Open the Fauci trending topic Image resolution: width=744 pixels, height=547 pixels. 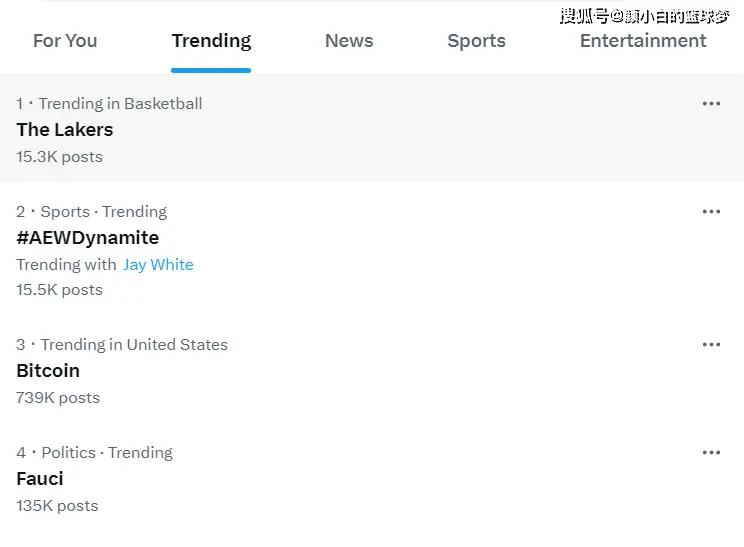(x=40, y=479)
